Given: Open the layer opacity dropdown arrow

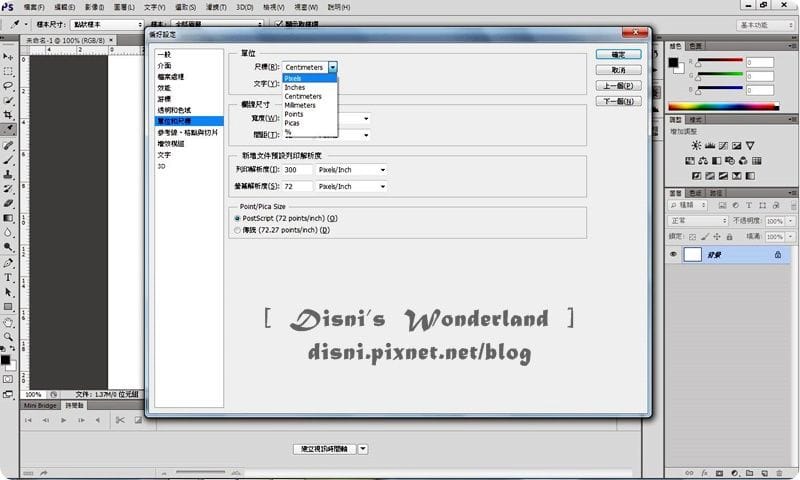Looking at the screenshot, I should click(791, 221).
